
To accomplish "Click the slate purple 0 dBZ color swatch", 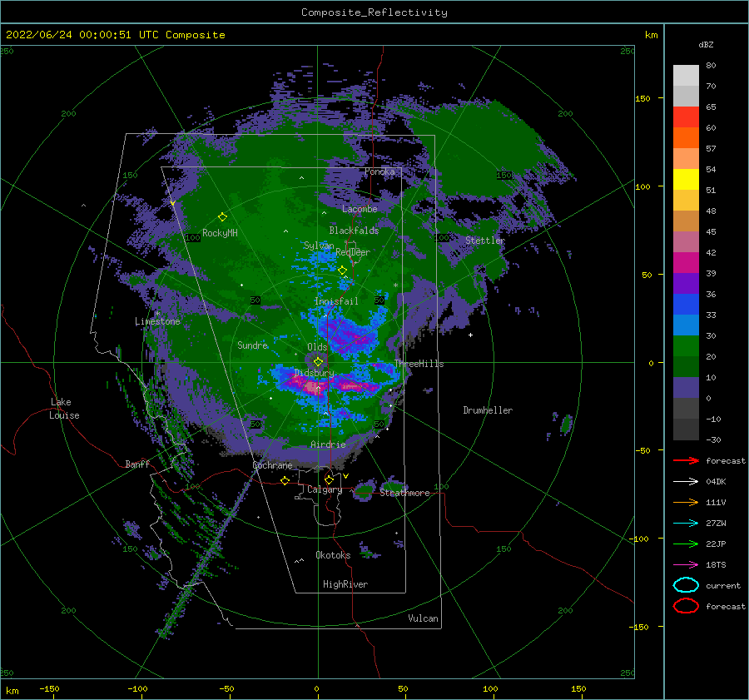I will coord(686,388).
